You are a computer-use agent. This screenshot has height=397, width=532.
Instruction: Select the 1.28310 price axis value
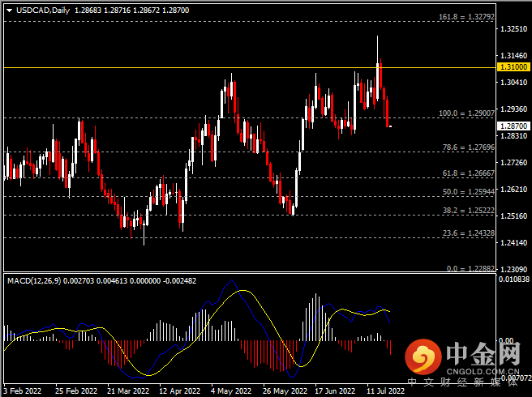(514, 135)
